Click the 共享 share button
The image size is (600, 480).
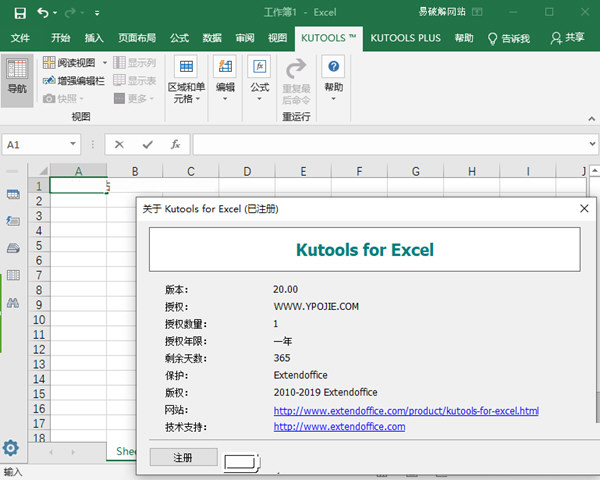coord(567,38)
